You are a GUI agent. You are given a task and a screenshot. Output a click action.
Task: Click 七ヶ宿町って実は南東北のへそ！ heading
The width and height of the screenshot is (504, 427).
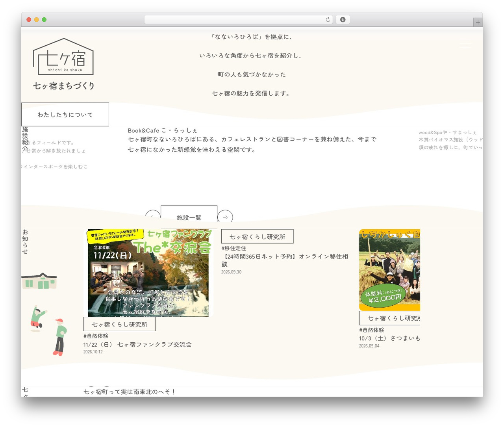[x=130, y=392]
